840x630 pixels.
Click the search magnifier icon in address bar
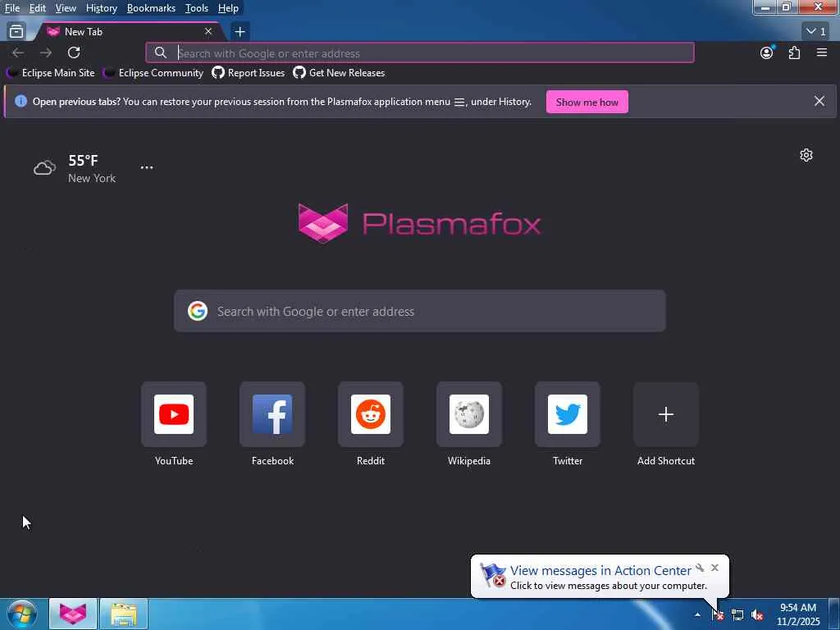[x=161, y=52]
